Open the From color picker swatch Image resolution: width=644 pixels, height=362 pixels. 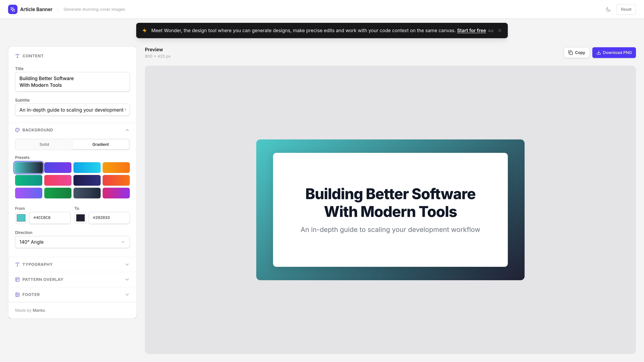click(21, 218)
